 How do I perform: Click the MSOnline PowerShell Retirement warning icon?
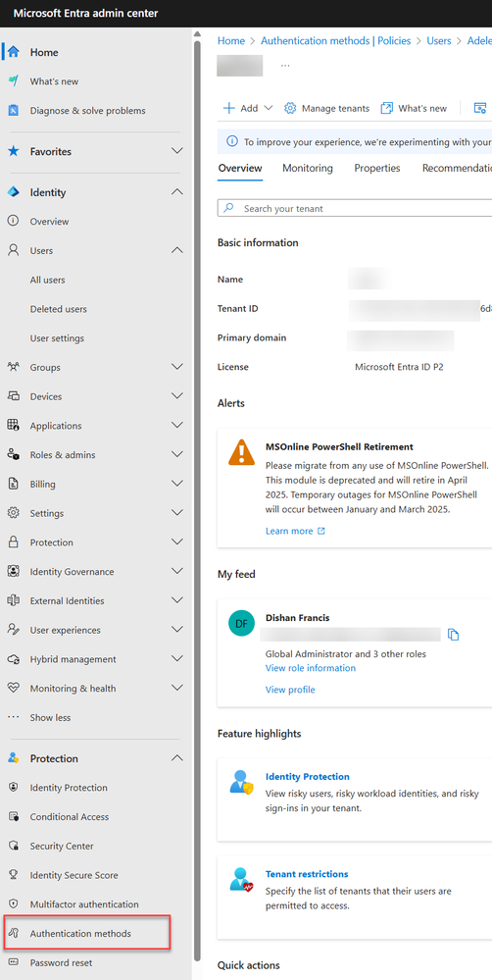point(242,452)
